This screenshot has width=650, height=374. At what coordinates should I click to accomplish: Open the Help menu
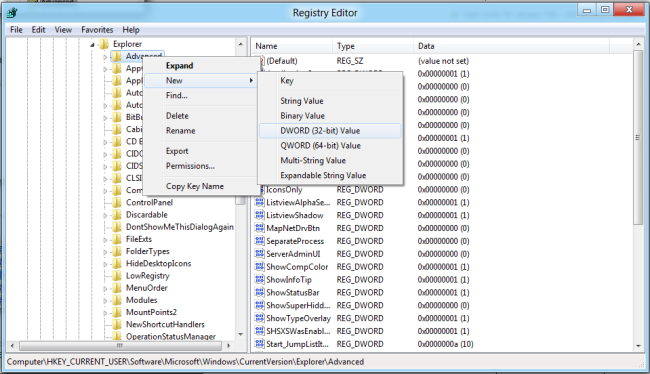[131, 30]
